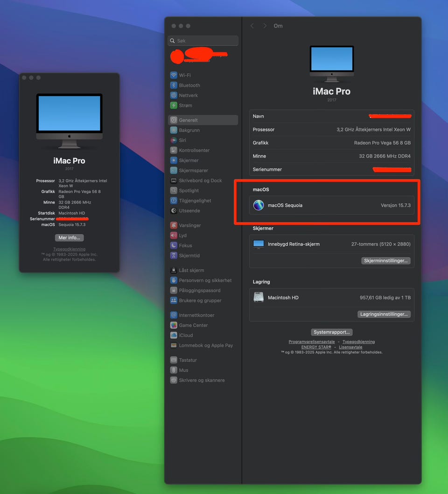Select the Tilgjengelighet icon
This screenshot has height=494, width=448.
tap(174, 201)
